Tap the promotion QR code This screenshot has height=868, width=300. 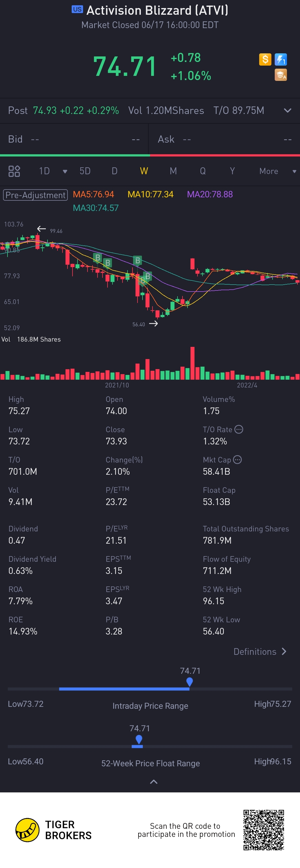pos(264,830)
